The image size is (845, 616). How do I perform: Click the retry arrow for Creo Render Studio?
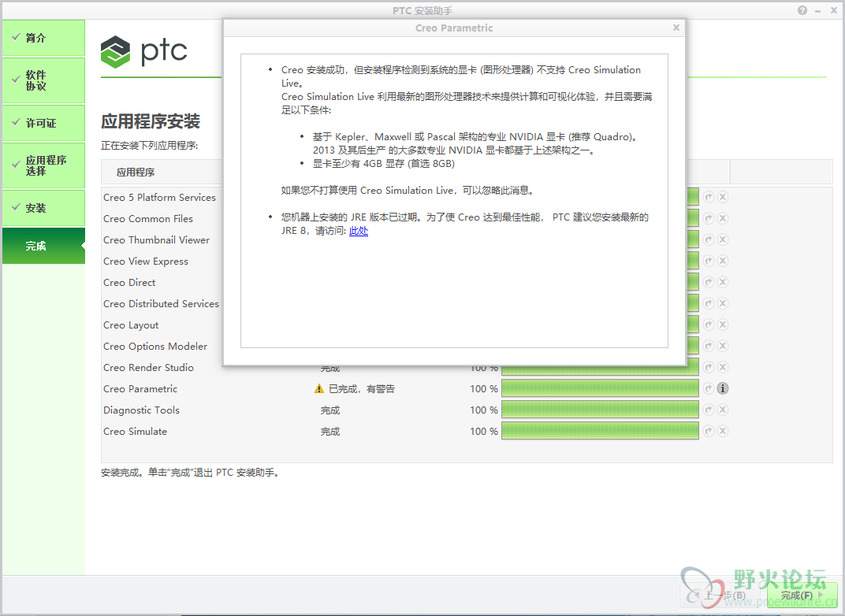tap(709, 367)
